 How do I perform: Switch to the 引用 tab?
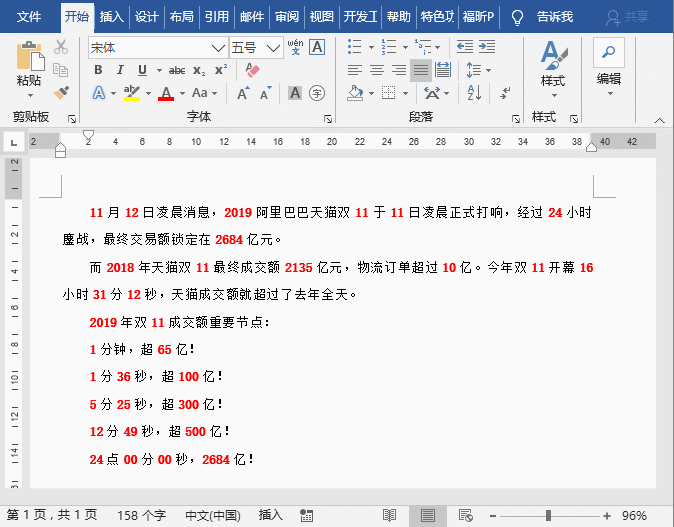click(216, 17)
